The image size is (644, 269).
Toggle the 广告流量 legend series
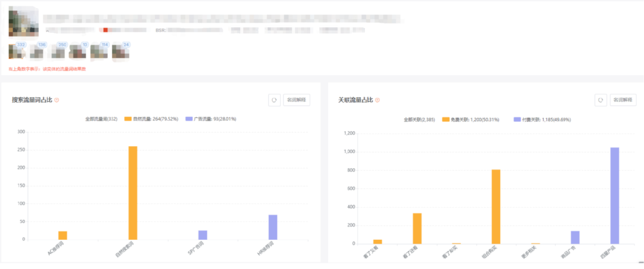tap(210, 119)
